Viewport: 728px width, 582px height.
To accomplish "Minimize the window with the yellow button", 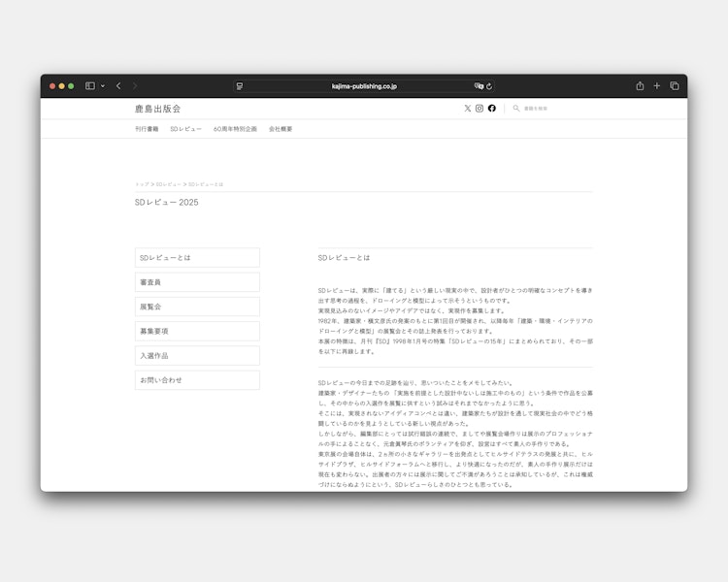I will pos(62,86).
